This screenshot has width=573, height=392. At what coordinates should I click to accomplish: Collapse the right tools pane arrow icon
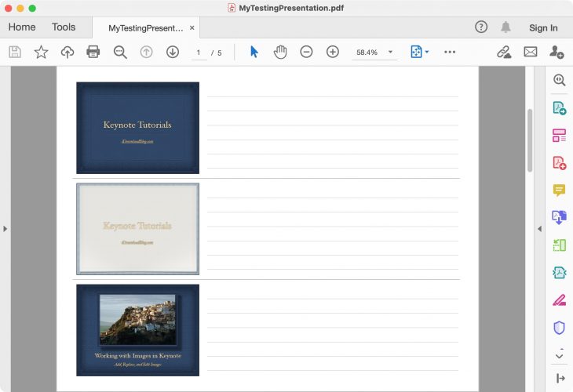(560, 378)
